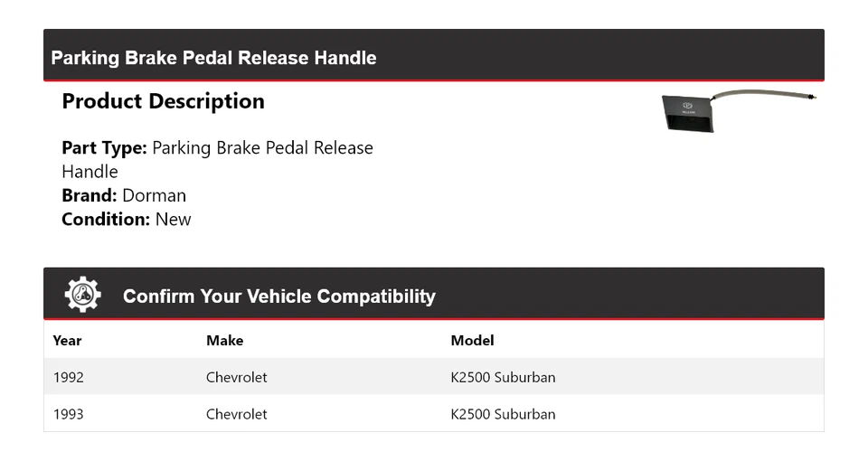
Task: Select the Product Description heading
Action: click(163, 101)
